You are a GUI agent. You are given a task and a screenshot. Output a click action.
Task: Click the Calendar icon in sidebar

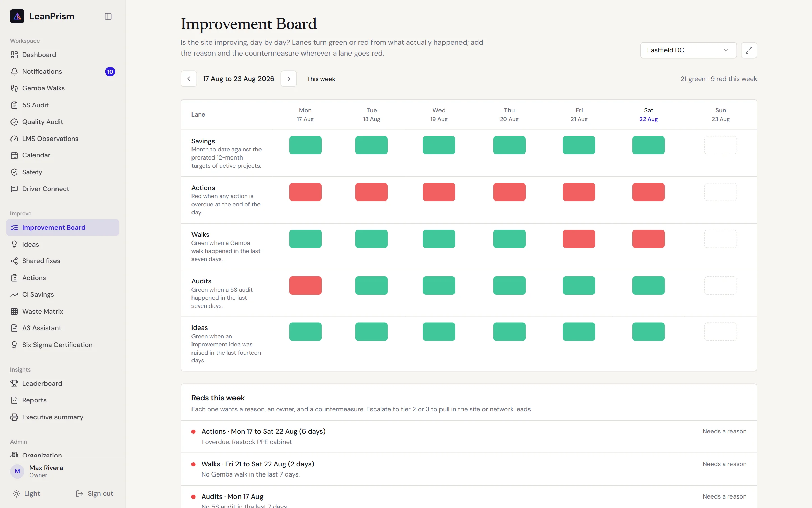pyautogui.click(x=14, y=155)
